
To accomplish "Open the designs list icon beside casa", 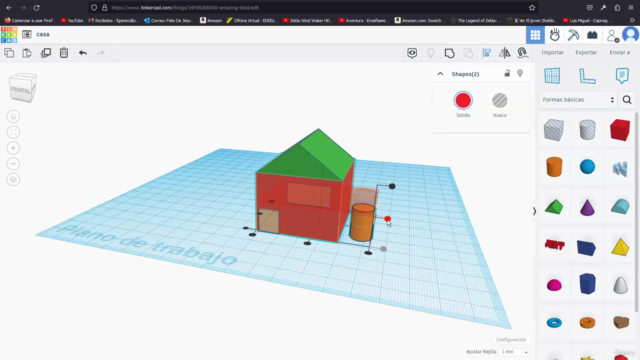I will point(27,34).
